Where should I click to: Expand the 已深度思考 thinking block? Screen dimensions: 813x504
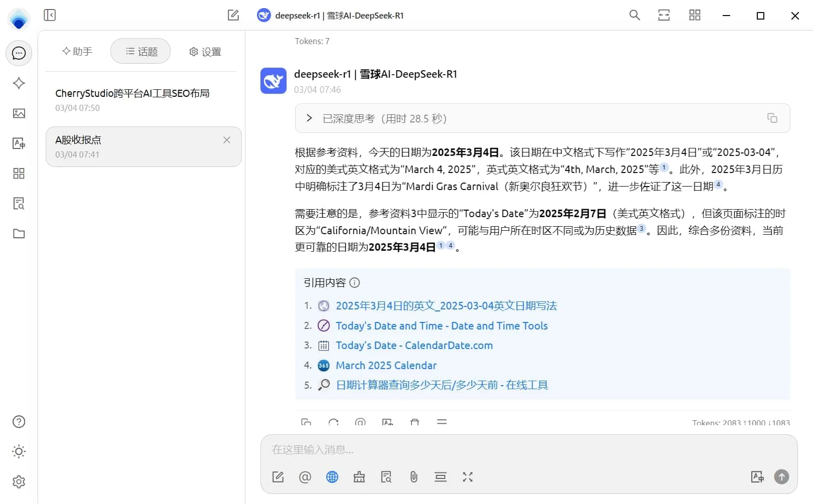coord(543,118)
